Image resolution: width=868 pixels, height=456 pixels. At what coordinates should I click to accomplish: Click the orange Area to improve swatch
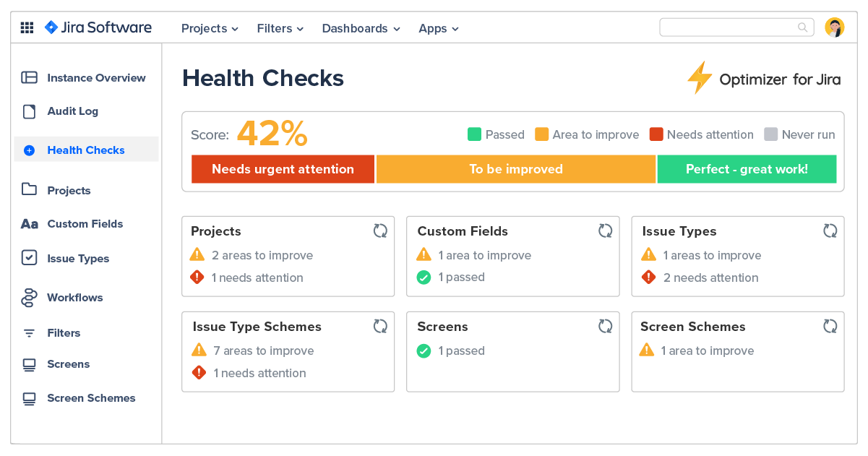[541, 134]
